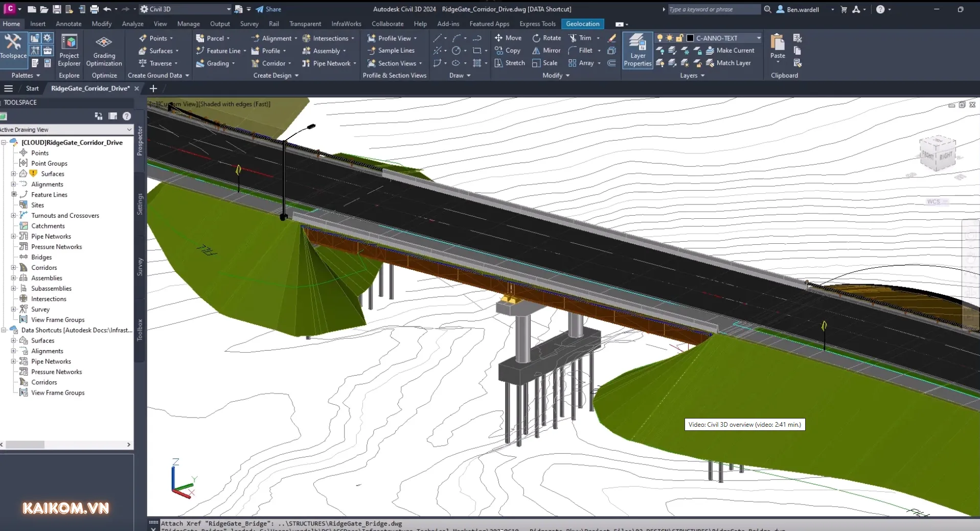Screen dimensions: 980x531
Task: Toggle the Geolocation ribbon tab highlight
Action: pyautogui.click(x=582, y=24)
